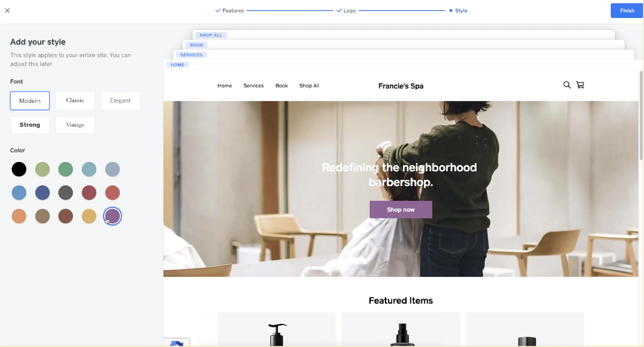The height and width of the screenshot is (347, 644).
Task: Open the Home menu item
Action: click(225, 85)
